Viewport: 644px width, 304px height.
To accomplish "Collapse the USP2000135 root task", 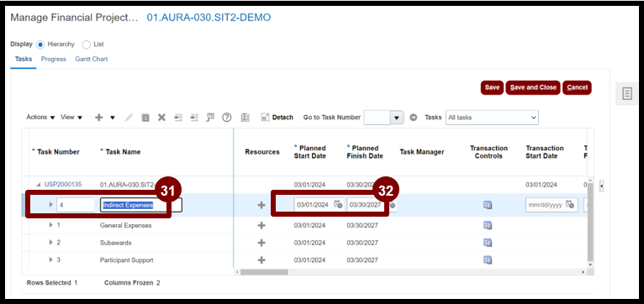I will pyautogui.click(x=39, y=185).
